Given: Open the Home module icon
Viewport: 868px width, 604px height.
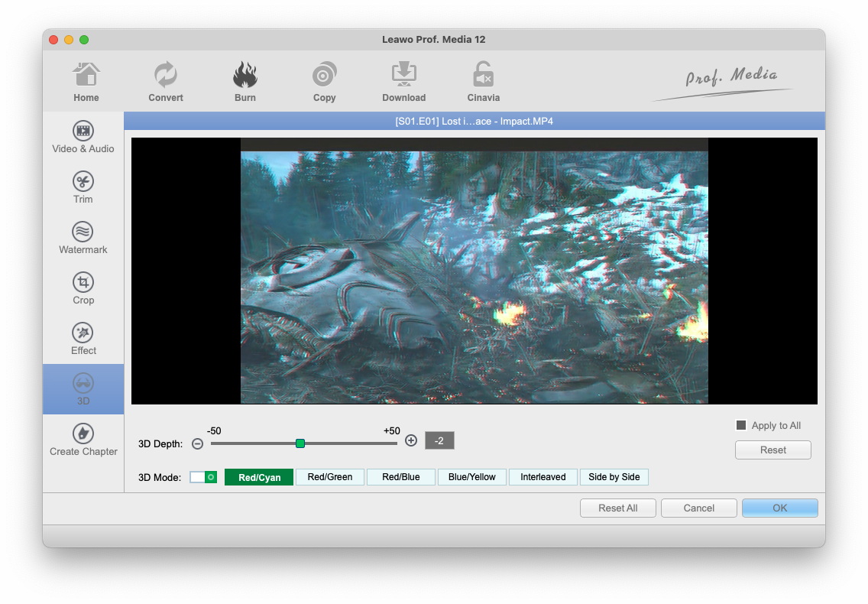Looking at the screenshot, I should pyautogui.click(x=86, y=76).
